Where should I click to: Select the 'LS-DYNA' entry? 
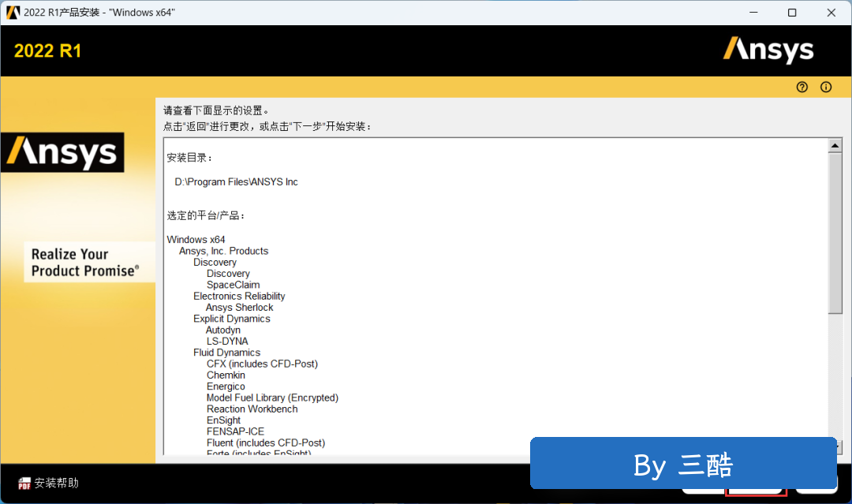click(227, 341)
